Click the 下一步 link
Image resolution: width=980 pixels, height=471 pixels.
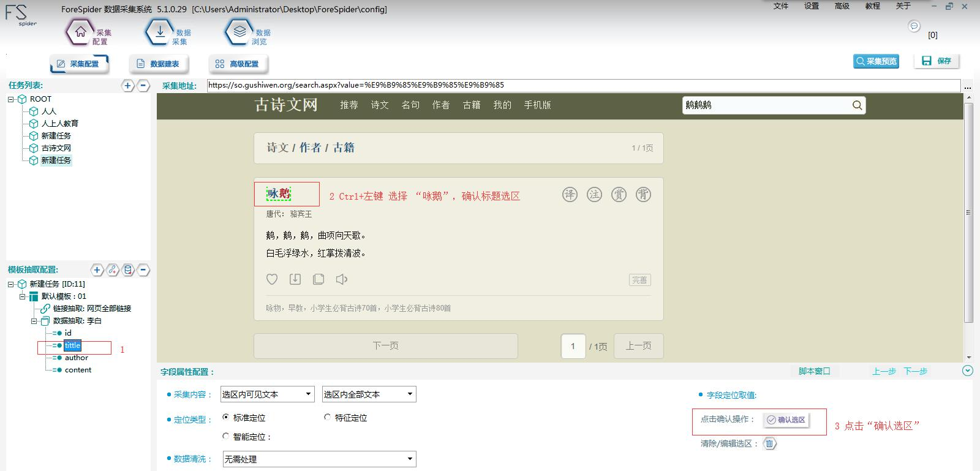pyautogui.click(x=916, y=371)
